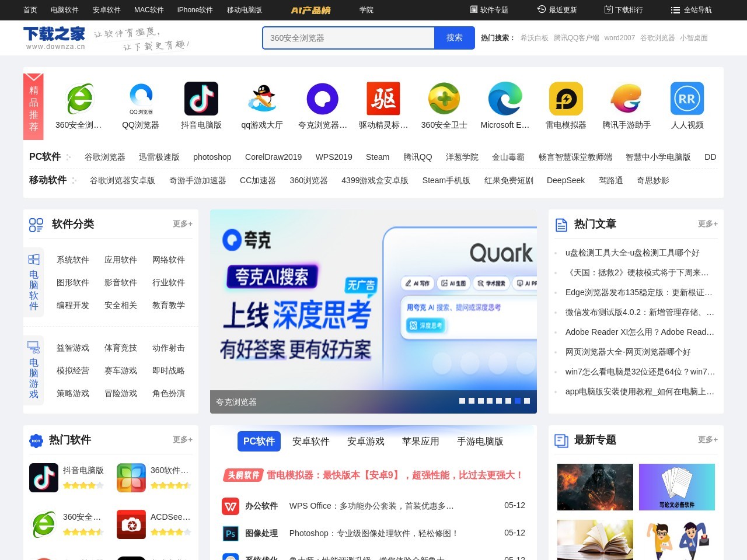This screenshot has height=560, width=747.
Task: Click the 系统软件 category link
Action: coord(73,260)
